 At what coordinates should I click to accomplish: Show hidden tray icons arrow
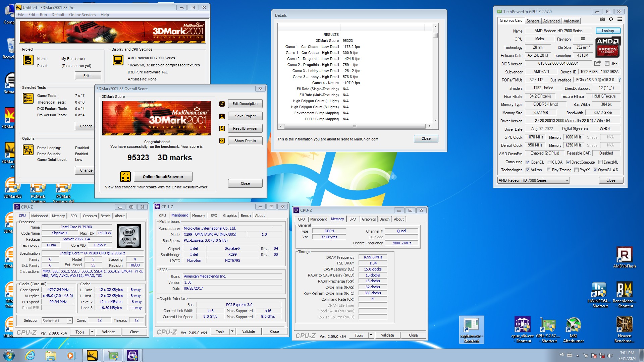578,356
